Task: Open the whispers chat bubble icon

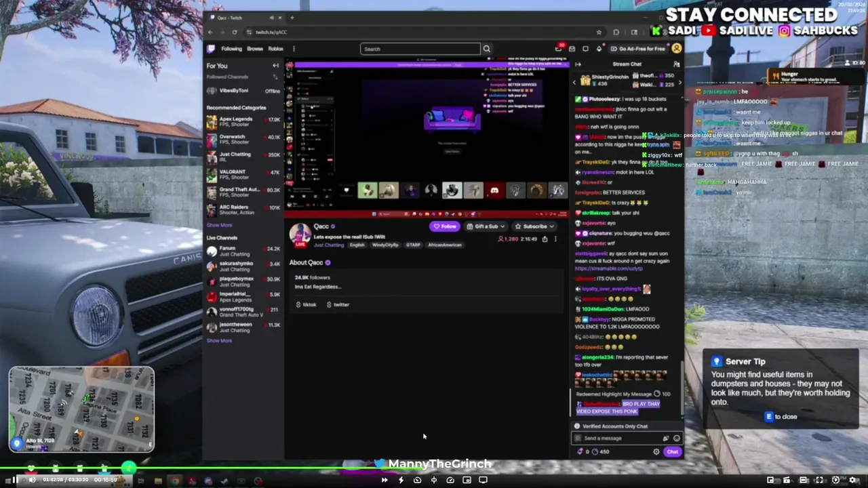Action: click(x=585, y=49)
